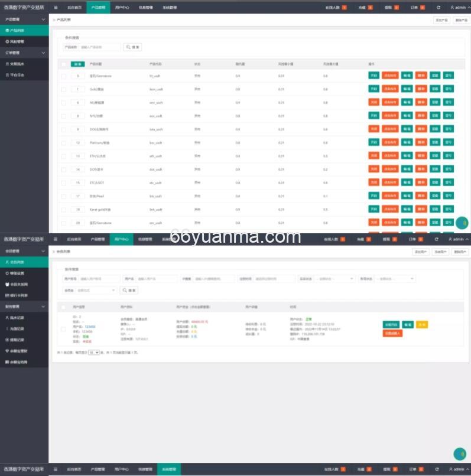
Task: Click the 产品名称 search input field
Action: (x=99, y=47)
